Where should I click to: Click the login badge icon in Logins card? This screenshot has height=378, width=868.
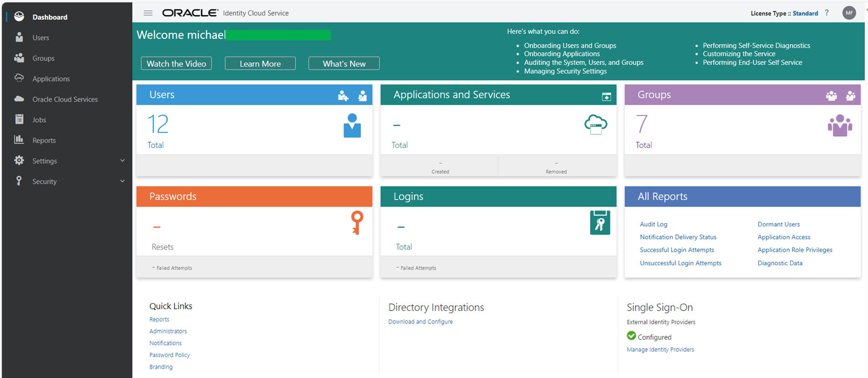tap(600, 223)
